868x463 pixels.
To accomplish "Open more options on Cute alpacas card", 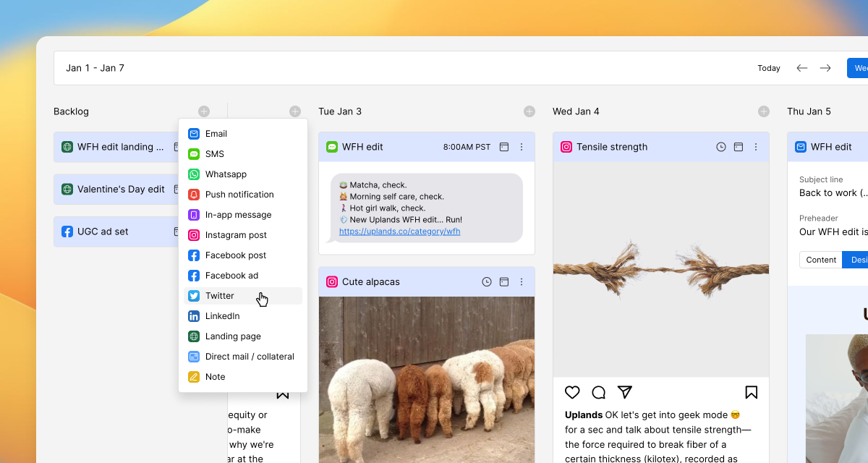I will click(x=522, y=282).
